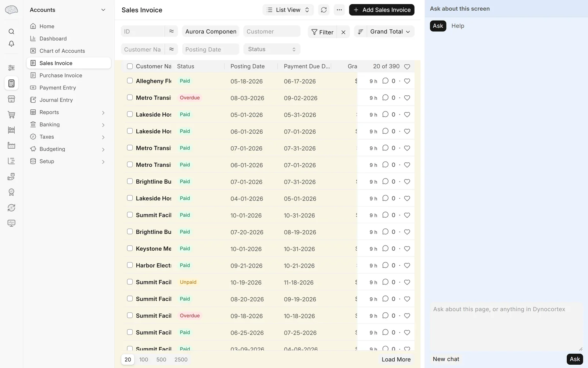588x368 pixels.
Task: Set page size to 100
Action: coord(144,360)
